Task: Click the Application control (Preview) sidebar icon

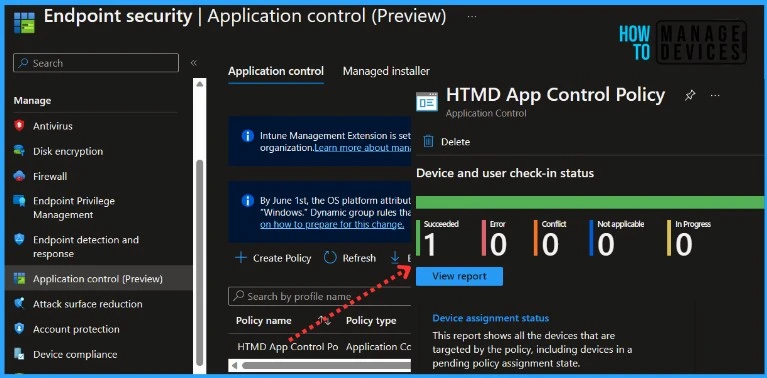Action: [x=20, y=279]
